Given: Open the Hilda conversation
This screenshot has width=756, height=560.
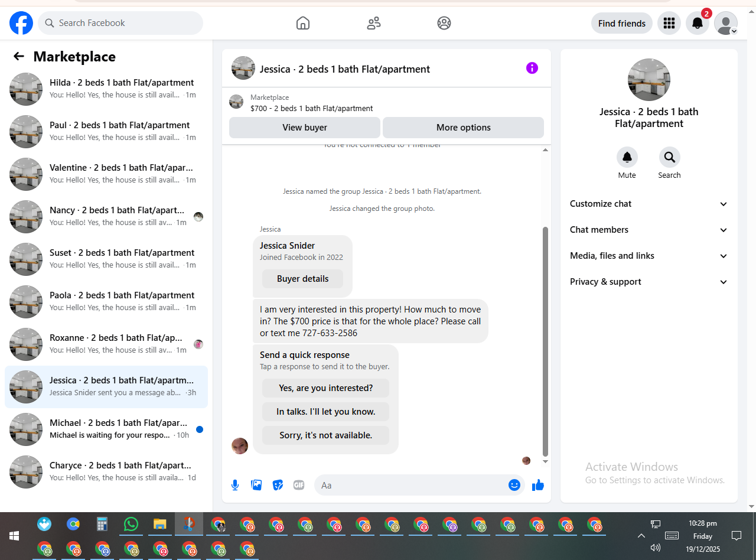Looking at the screenshot, I should click(106, 89).
